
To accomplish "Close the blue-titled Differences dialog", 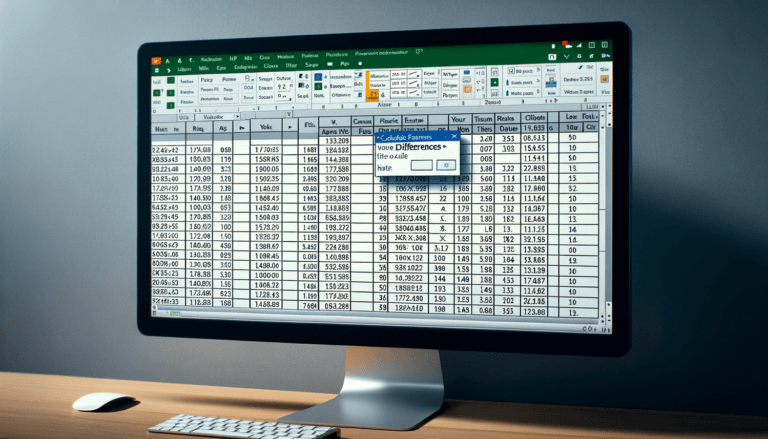I will coord(454,137).
